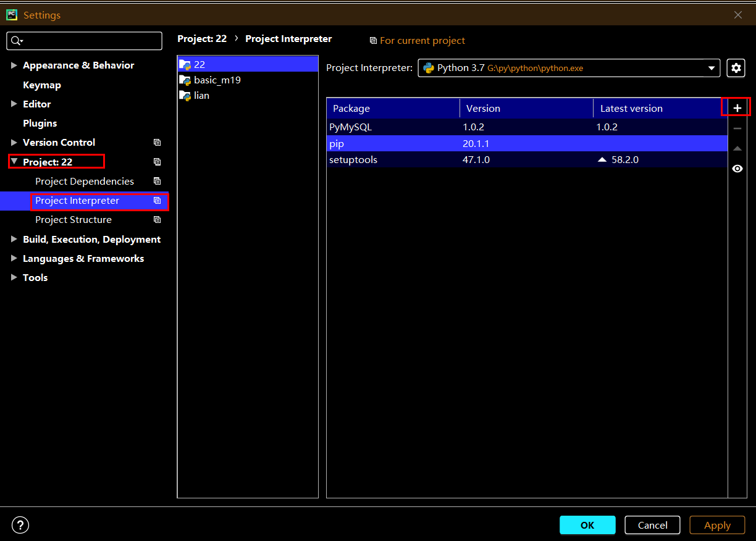Screen dimensions: 756x541
Task: Select basic_m19 project in list
Action: [248, 80]
